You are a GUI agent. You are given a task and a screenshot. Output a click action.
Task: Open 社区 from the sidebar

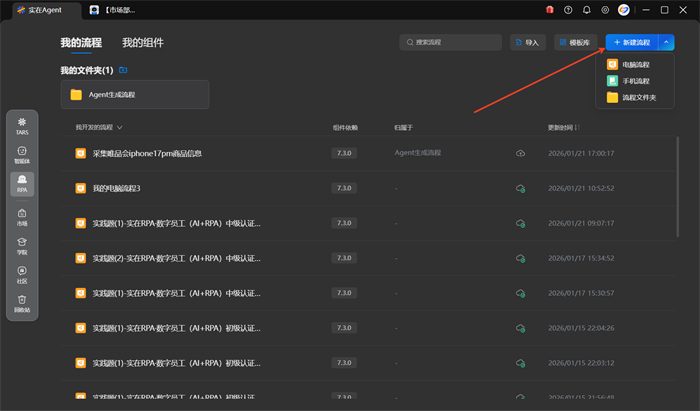(22, 273)
